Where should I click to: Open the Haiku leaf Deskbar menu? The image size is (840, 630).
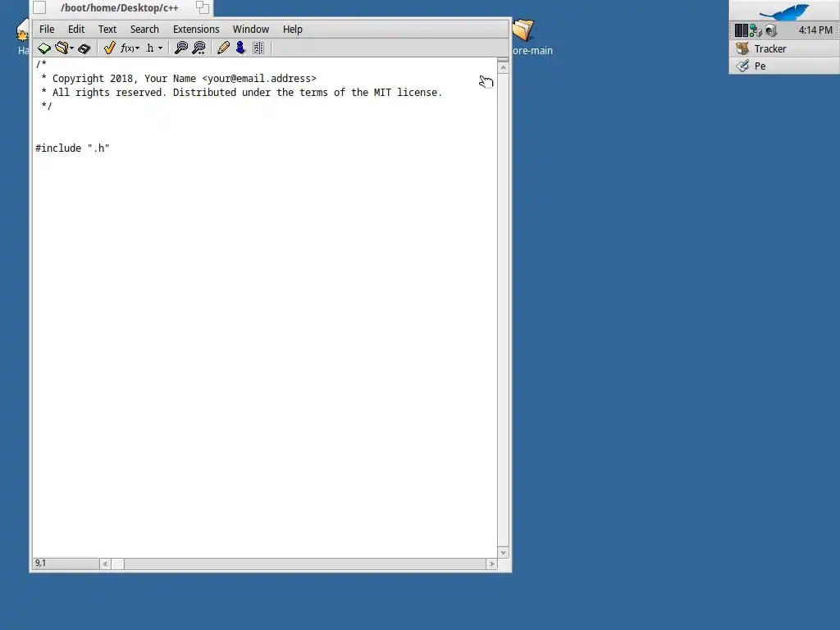click(x=784, y=11)
